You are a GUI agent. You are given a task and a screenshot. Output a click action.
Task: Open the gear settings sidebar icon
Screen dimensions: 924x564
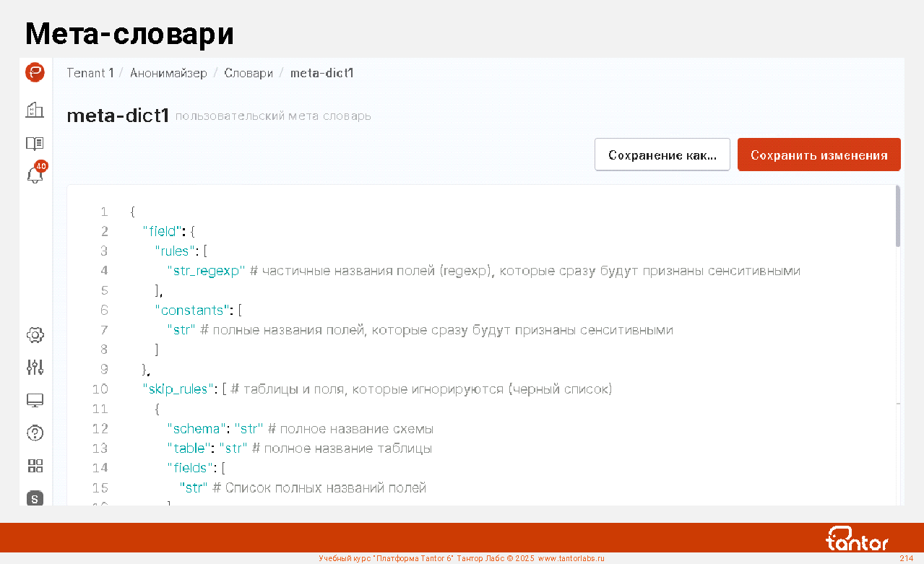click(x=35, y=335)
